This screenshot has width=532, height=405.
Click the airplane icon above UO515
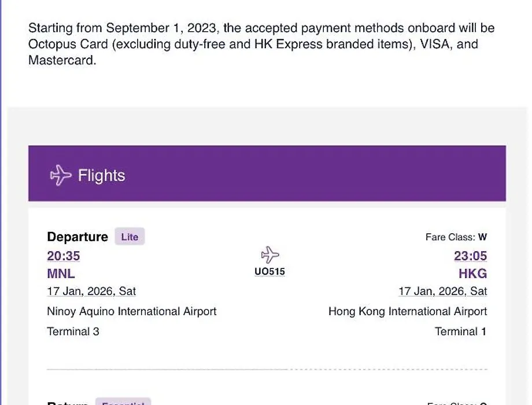tap(269, 255)
